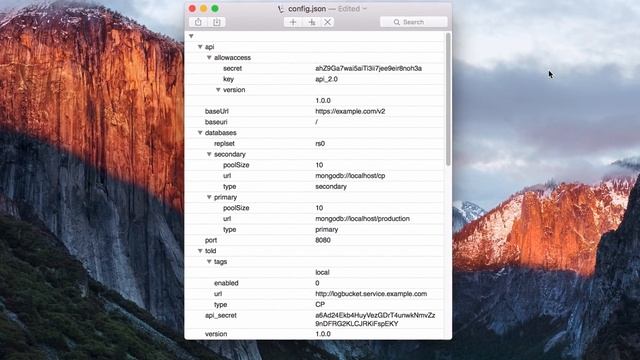Screen dimensions: 640x360
Task: Select the value 'secondary' of type
Action: pos(331,187)
